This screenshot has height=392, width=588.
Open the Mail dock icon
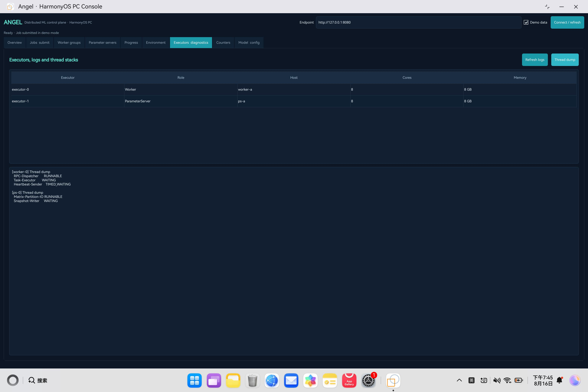(x=291, y=381)
